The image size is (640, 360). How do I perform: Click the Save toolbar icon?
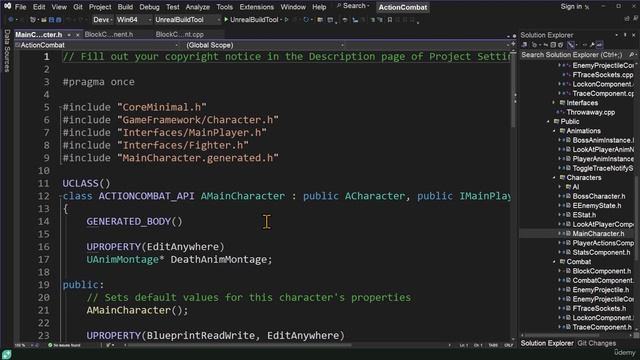(x=51, y=20)
